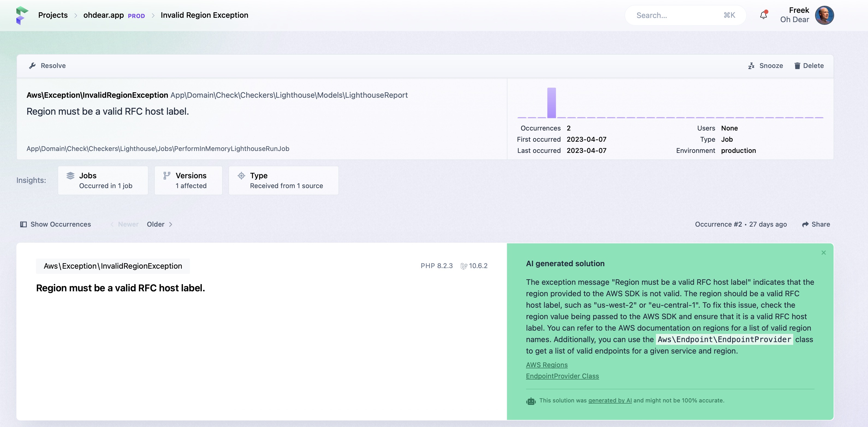868x427 pixels.
Task: Click the Laravel icon next to 10.6.2
Action: (x=464, y=266)
